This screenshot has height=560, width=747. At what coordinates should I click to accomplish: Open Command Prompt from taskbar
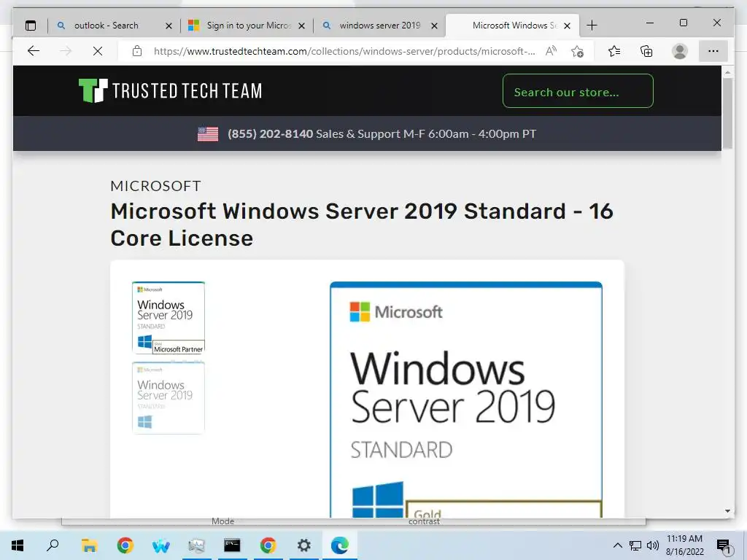click(x=232, y=545)
